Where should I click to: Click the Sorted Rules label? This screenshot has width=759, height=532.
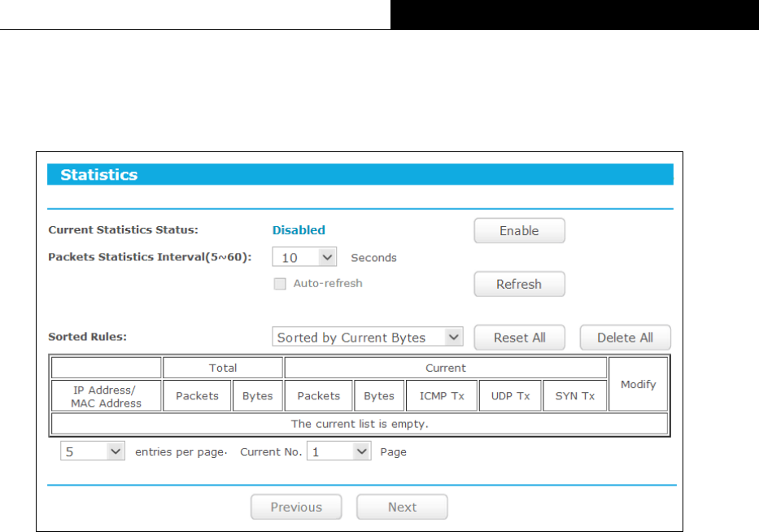[88, 337]
